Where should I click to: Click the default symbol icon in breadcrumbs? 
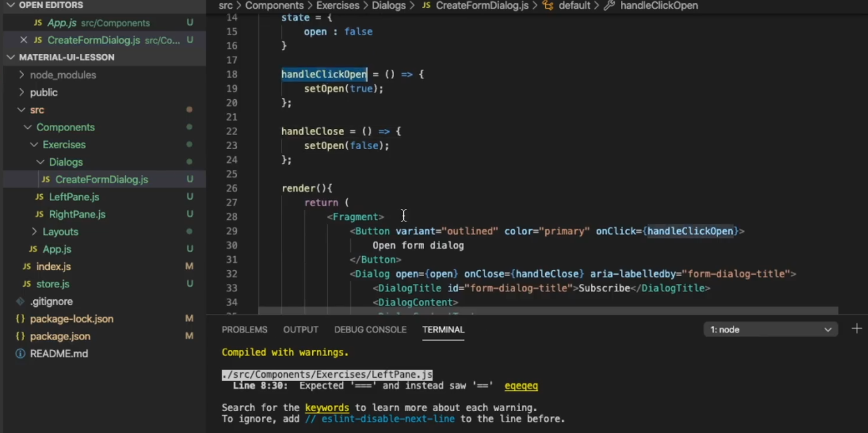[547, 5]
